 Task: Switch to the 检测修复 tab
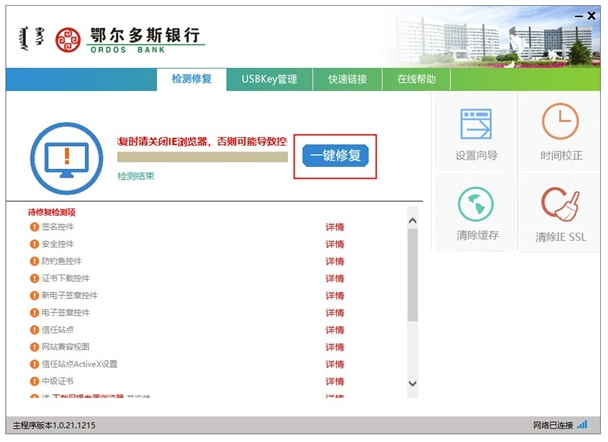[192, 79]
